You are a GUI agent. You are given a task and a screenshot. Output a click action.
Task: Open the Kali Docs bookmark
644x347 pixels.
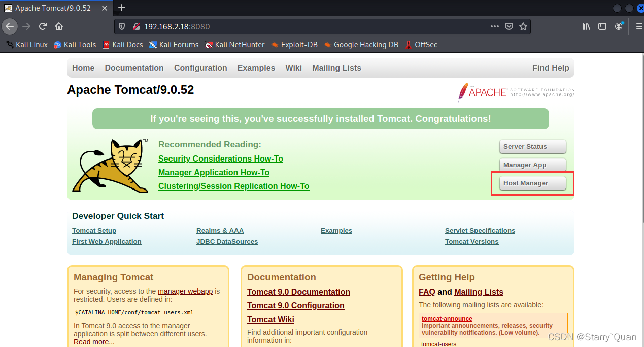click(x=122, y=45)
